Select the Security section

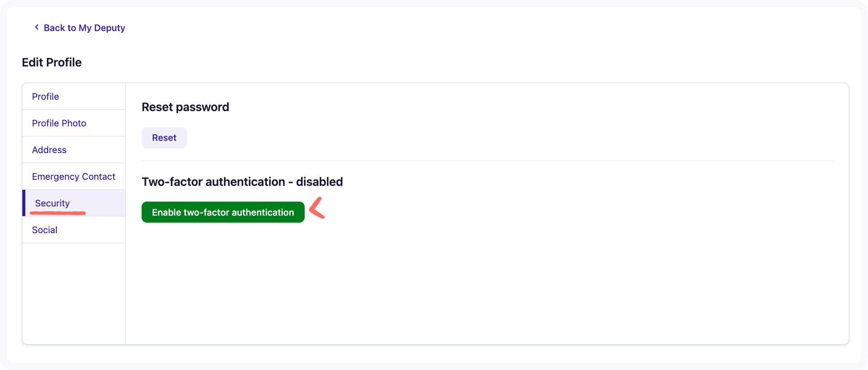pos(52,203)
